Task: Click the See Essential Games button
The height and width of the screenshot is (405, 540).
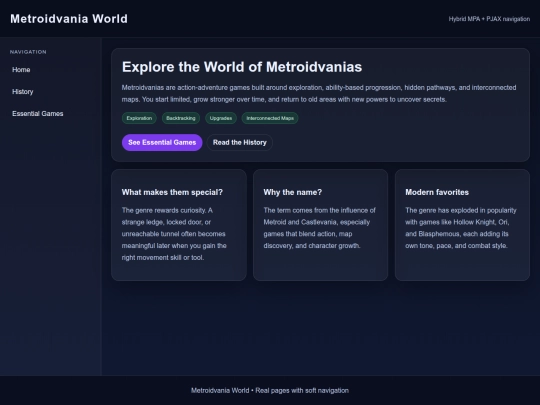Action: [162, 143]
